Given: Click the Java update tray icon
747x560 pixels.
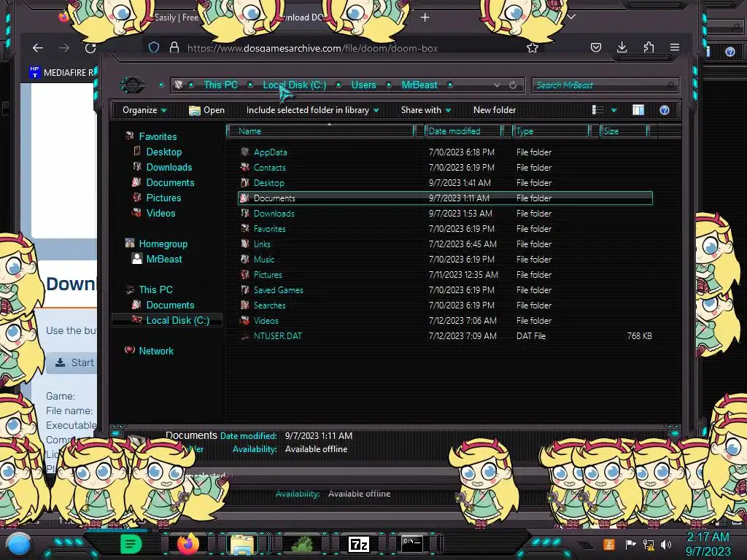Looking at the screenshot, I should (609, 544).
